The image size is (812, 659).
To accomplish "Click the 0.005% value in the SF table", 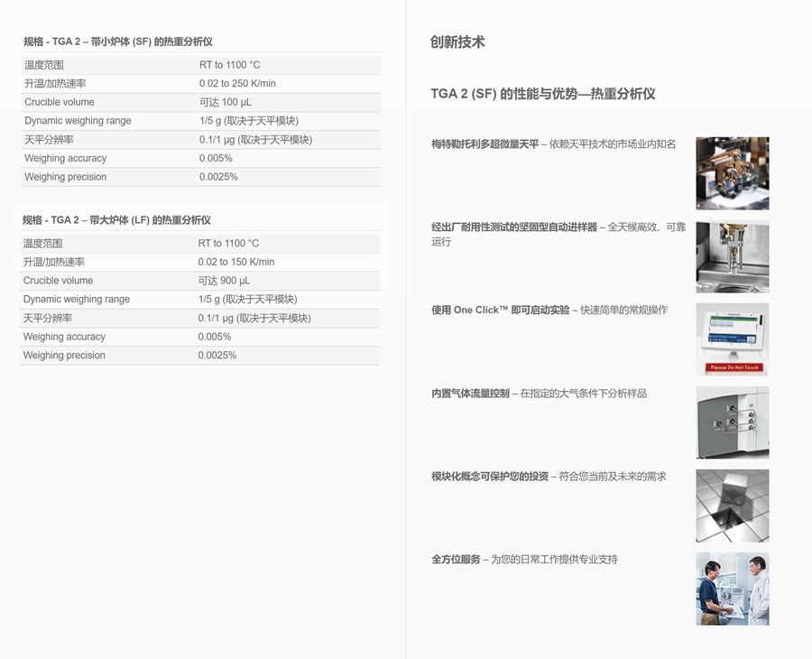I will pos(216,158).
